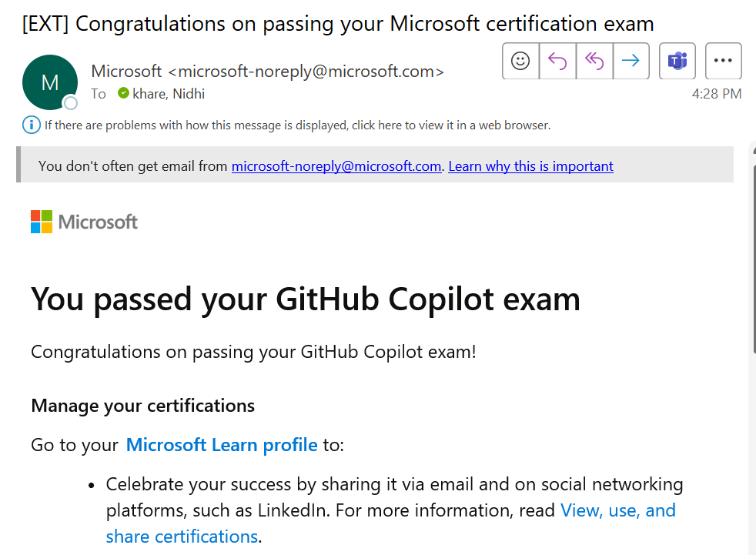Open the More actions ellipsis menu

(723, 62)
